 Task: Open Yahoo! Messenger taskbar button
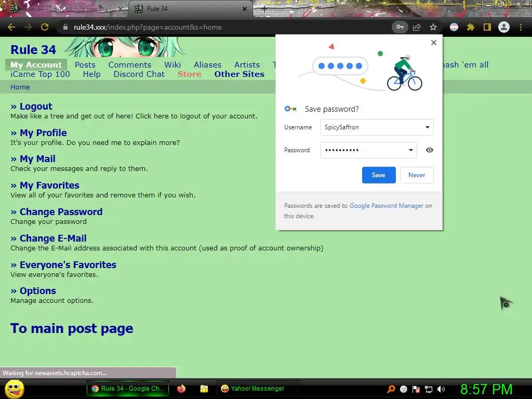pyautogui.click(x=257, y=389)
